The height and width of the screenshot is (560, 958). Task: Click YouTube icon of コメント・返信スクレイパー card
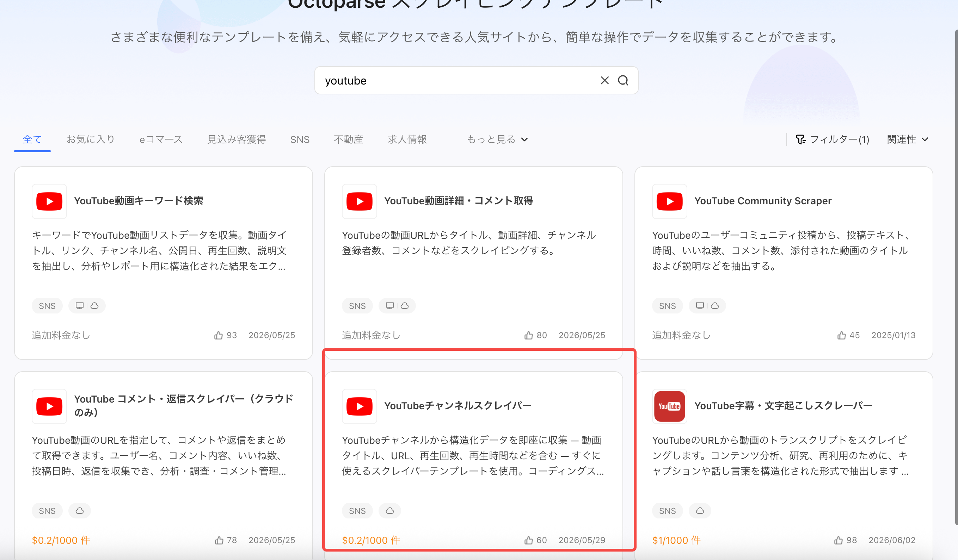click(49, 406)
